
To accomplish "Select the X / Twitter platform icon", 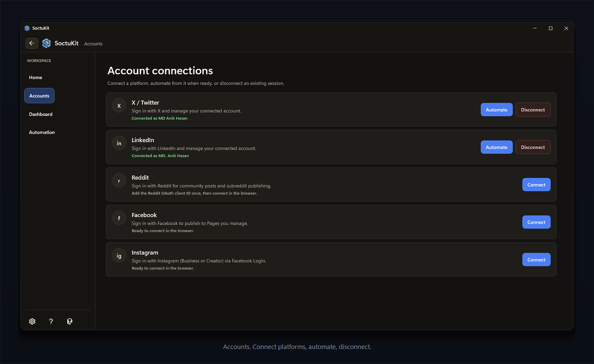I will tap(119, 105).
